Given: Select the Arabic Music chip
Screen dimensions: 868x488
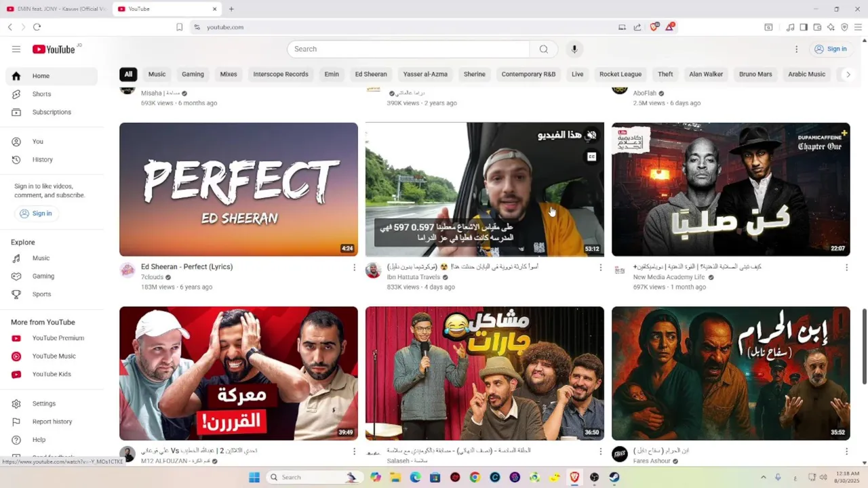Looking at the screenshot, I should click(x=806, y=75).
